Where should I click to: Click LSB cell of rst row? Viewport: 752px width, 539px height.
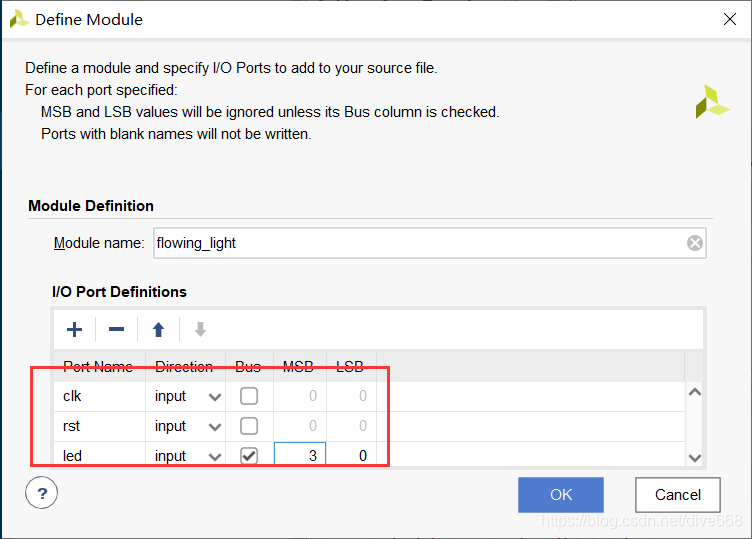coord(352,426)
